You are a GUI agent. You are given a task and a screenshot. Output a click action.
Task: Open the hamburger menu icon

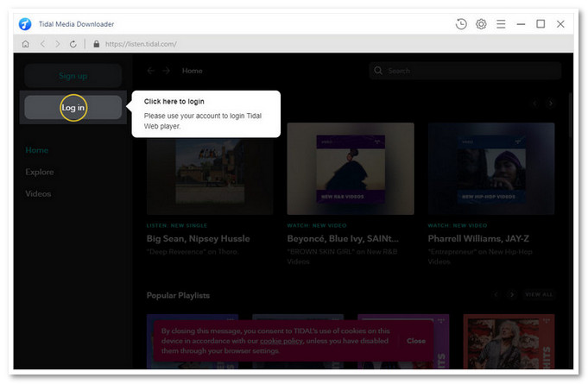click(x=501, y=24)
